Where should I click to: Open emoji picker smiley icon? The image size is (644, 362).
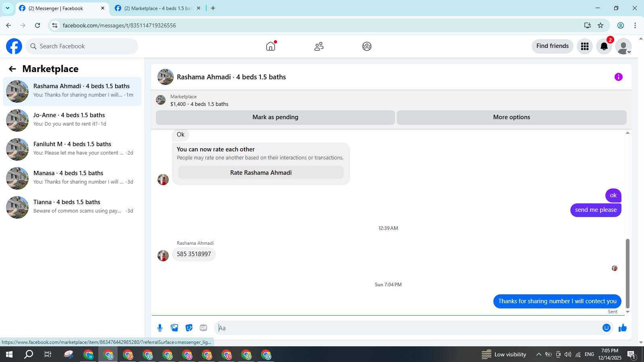click(x=607, y=328)
